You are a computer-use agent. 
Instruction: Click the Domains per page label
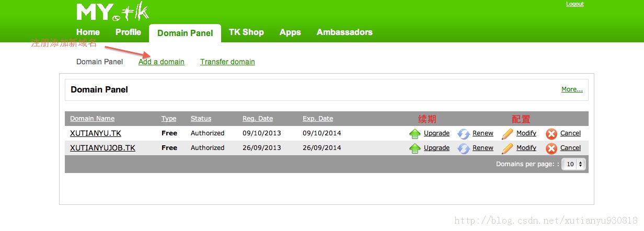tap(526, 164)
